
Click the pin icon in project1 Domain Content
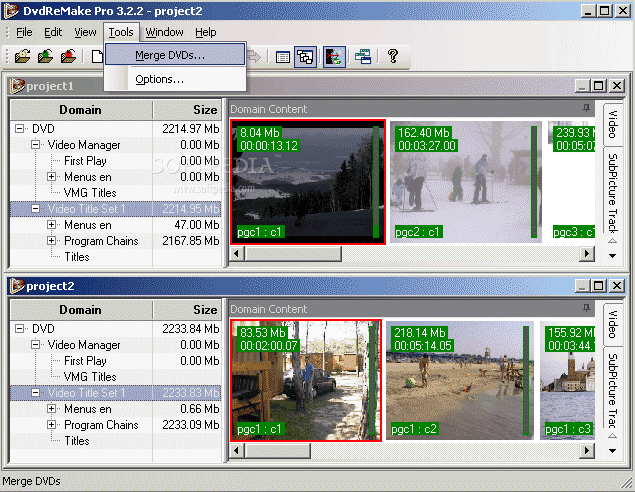click(586, 108)
